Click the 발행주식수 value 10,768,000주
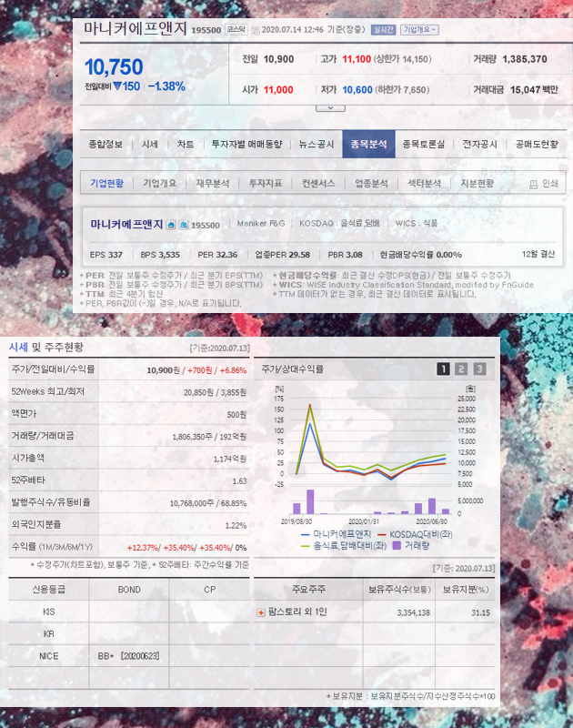The image size is (573, 728). (x=191, y=504)
